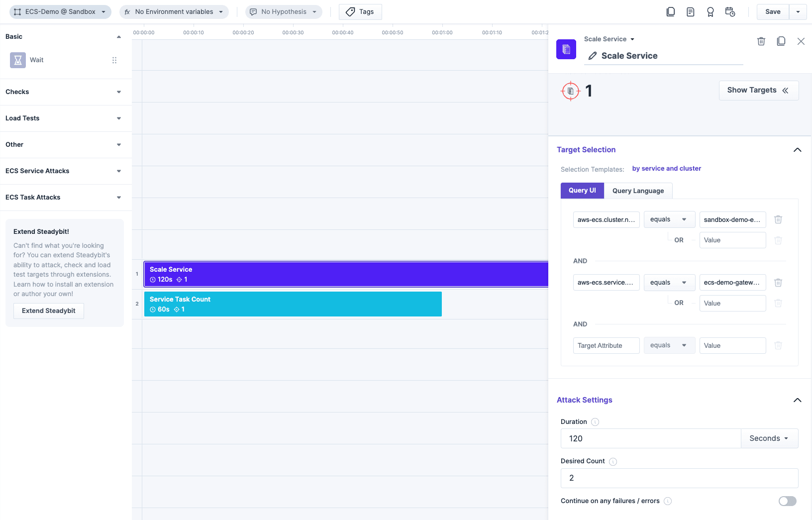Collapse the Attack Settings section chevron
812x520 pixels.
pos(797,400)
